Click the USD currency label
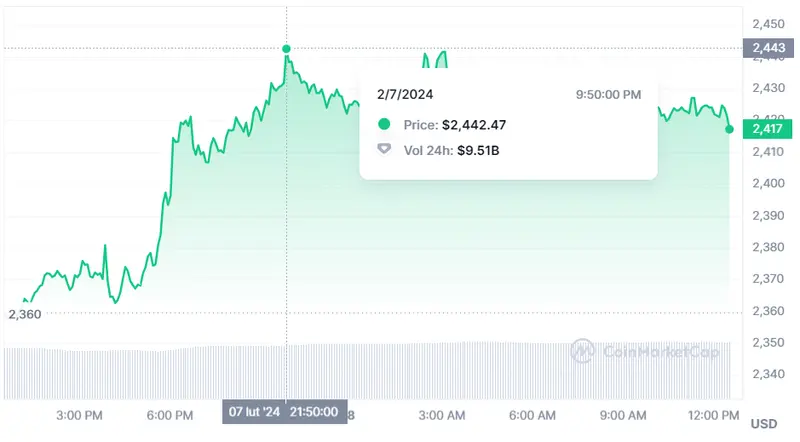Viewport: 800px width, 442px height. 764,424
